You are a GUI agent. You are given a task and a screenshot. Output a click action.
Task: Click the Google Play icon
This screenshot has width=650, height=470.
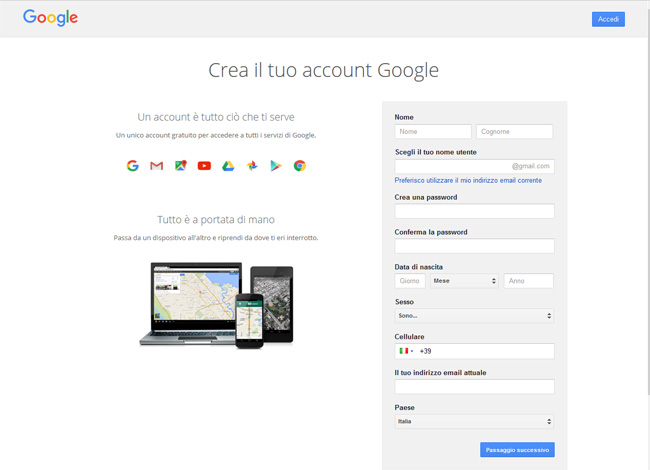(276, 166)
